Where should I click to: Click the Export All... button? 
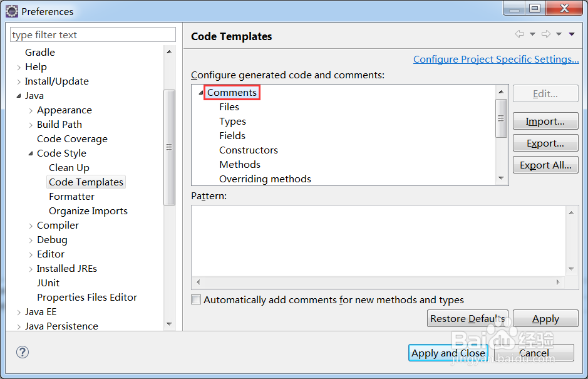(545, 165)
